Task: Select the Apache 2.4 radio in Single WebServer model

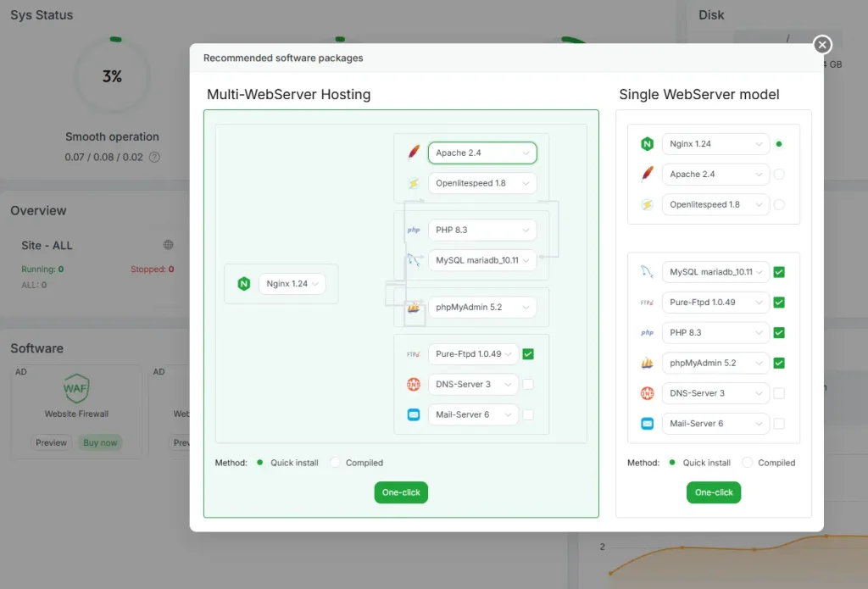Action: click(x=779, y=175)
